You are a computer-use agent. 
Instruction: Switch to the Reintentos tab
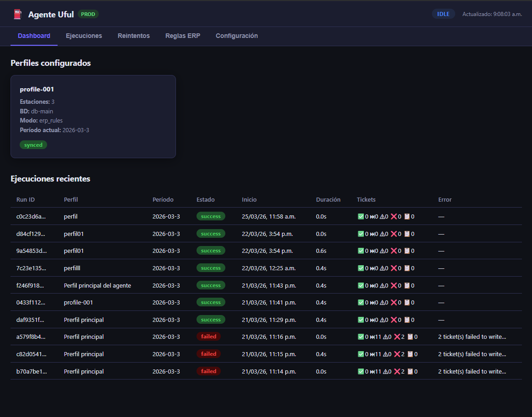click(x=133, y=35)
